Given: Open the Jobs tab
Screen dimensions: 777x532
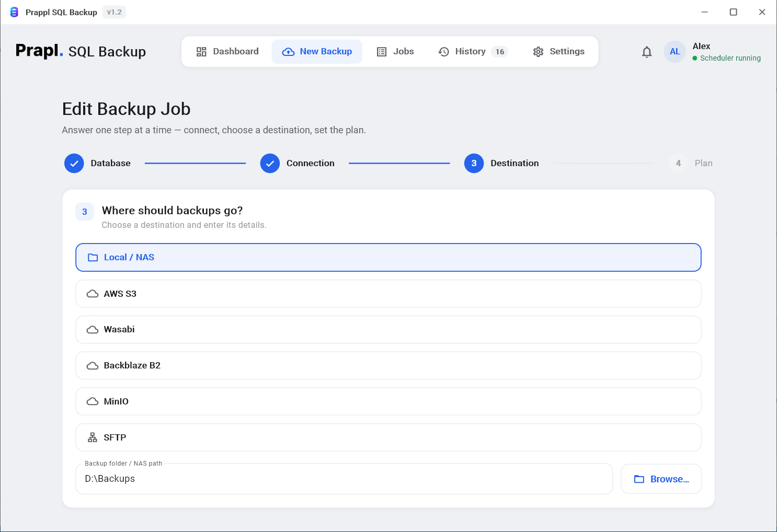Looking at the screenshot, I should click(x=395, y=52).
